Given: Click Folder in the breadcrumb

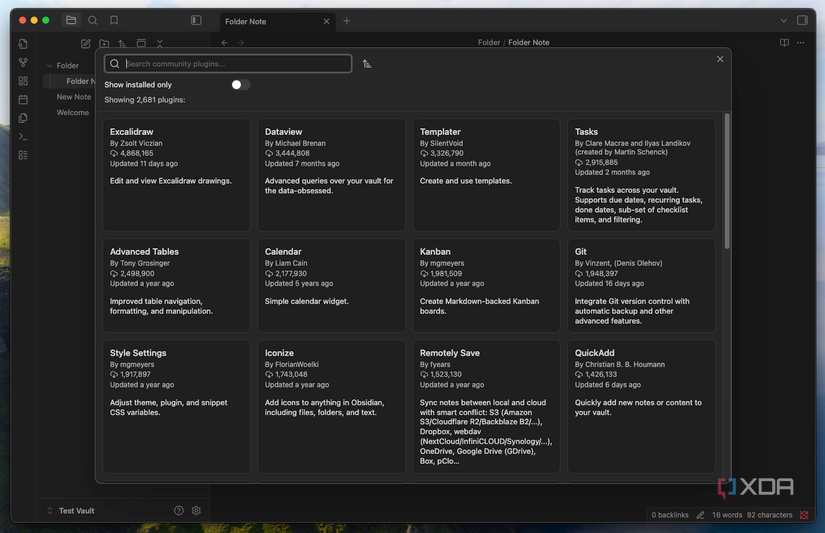Looking at the screenshot, I should (489, 43).
